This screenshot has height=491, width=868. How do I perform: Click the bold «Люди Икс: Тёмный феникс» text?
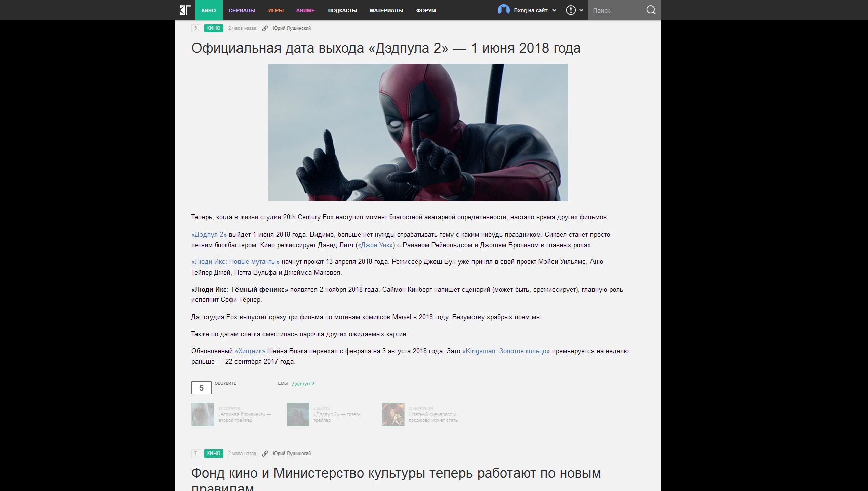pyautogui.click(x=240, y=290)
